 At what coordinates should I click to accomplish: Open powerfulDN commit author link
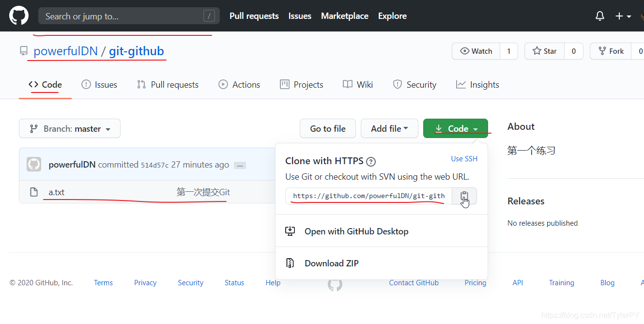72,165
